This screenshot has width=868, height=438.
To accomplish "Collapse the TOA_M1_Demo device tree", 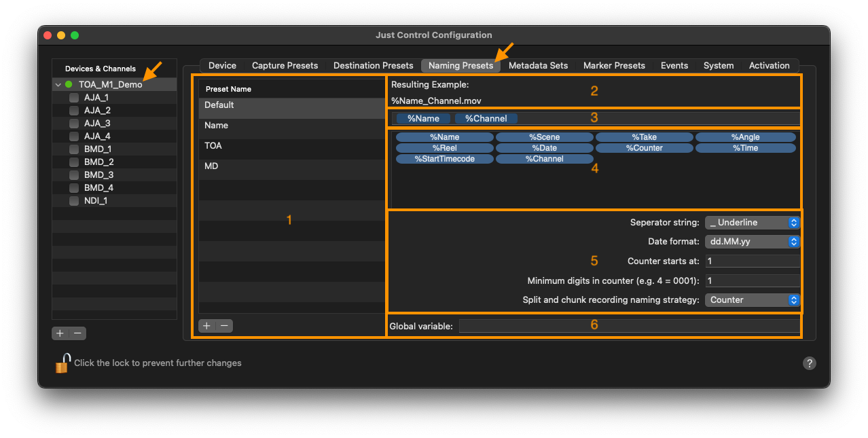I will [58, 85].
